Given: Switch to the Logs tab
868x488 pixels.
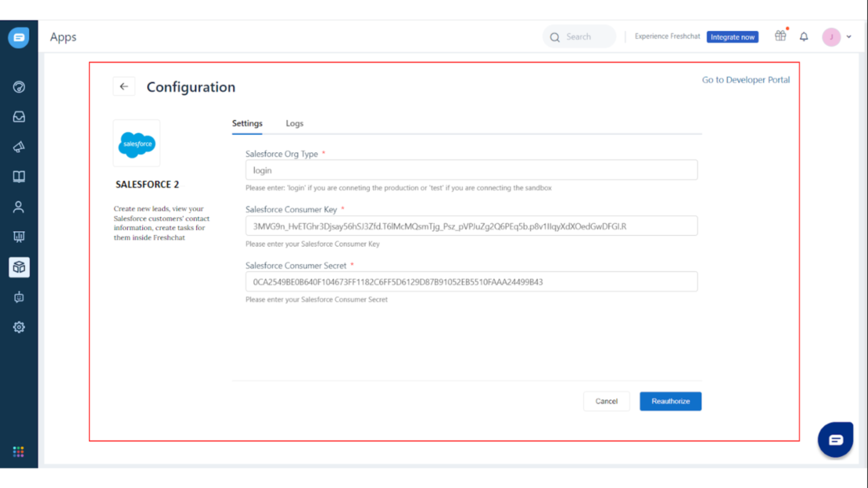Looking at the screenshot, I should [x=294, y=123].
